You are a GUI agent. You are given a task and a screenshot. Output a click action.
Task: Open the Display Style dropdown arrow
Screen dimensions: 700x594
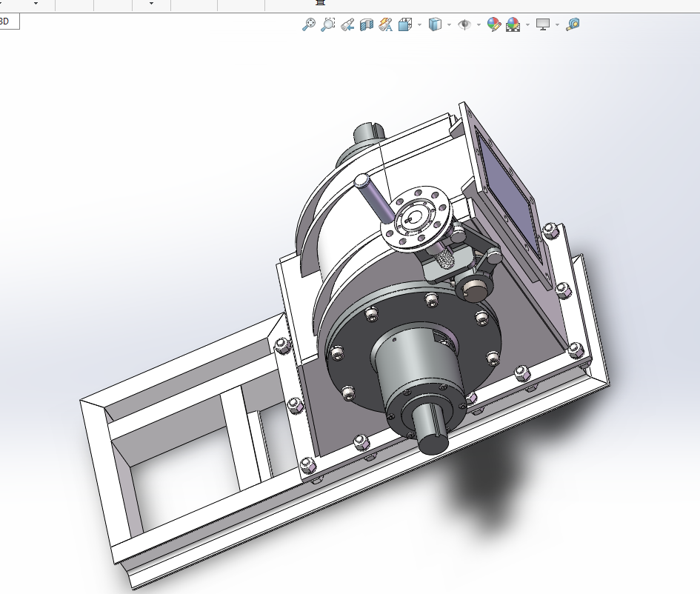(x=449, y=25)
